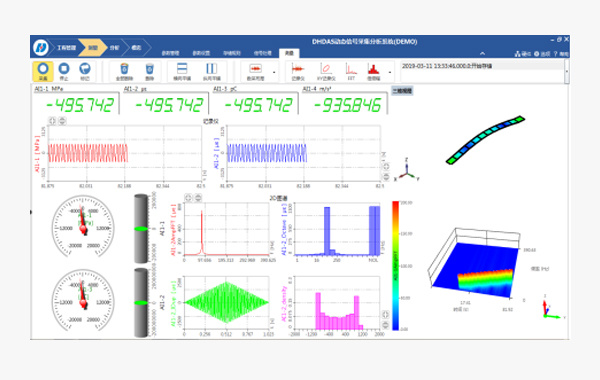Click first zoom icon above red FFT chart
The height and width of the screenshot is (380, 600).
pos(188,197)
